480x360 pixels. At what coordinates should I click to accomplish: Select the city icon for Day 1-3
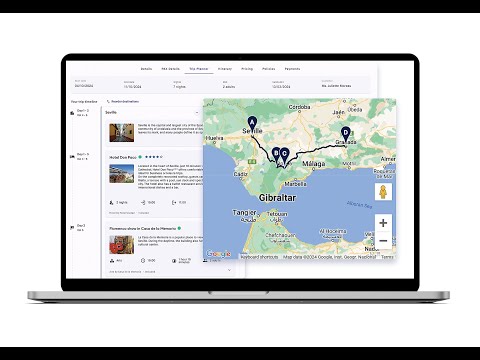[72, 113]
